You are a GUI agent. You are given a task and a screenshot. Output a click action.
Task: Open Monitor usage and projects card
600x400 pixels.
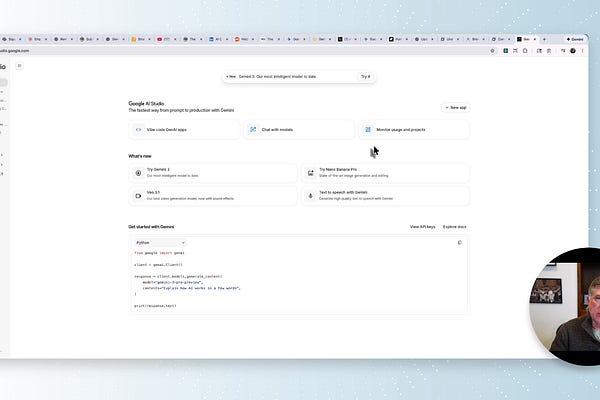(414, 130)
